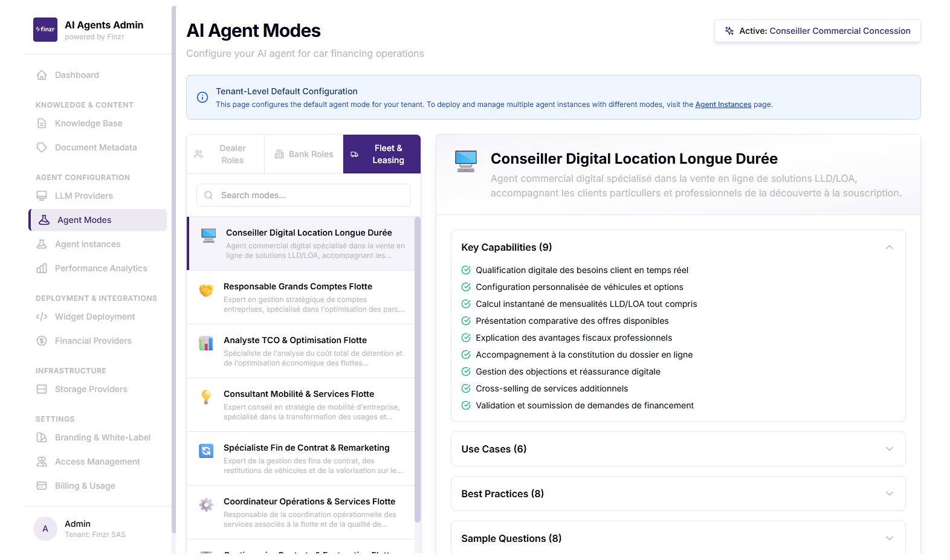950x560 pixels.
Task: Click the Knowledge Base document icon
Action: pyautogui.click(x=42, y=123)
